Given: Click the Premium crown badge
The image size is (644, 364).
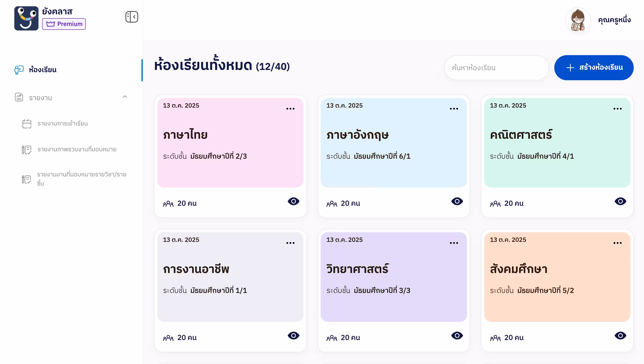Looking at the screenshot, I should (x=64, y=24).
